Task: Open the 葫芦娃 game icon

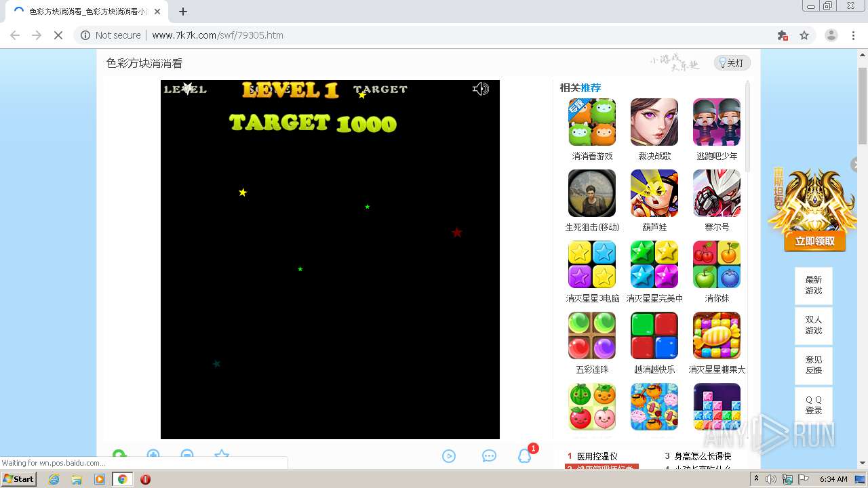Action: click(654, 193)
